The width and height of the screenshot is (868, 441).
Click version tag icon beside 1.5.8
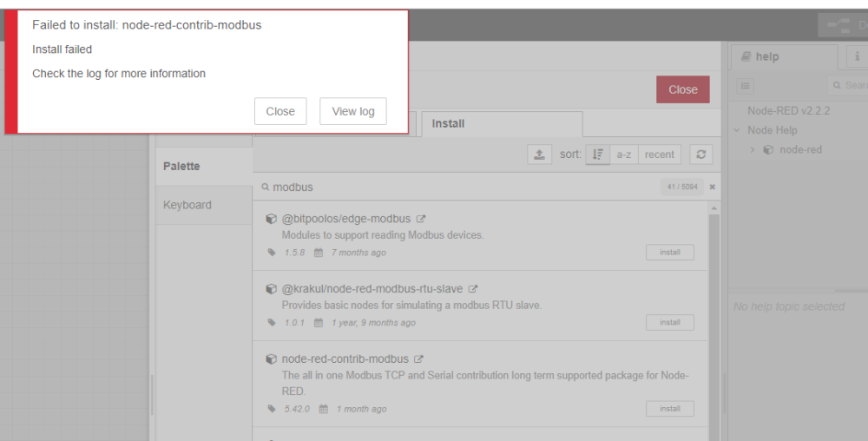point(272,253)
